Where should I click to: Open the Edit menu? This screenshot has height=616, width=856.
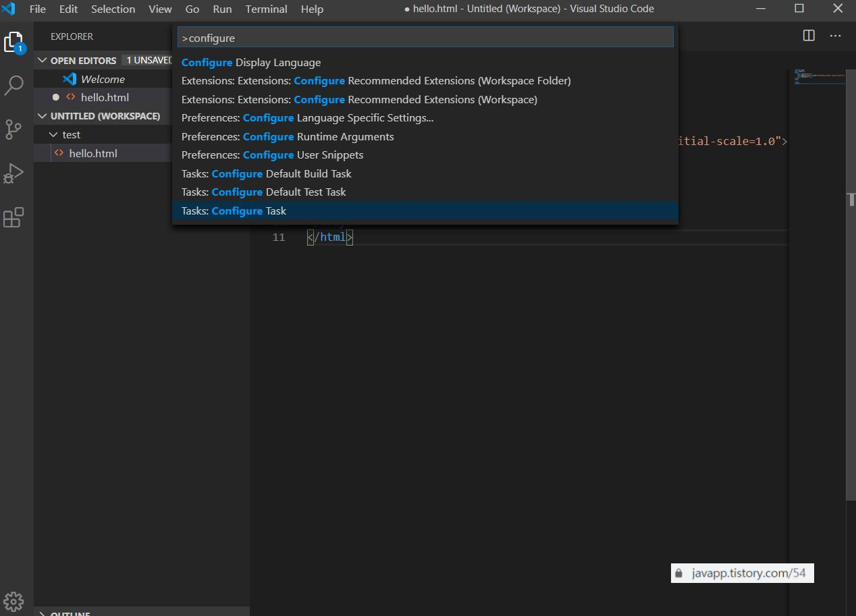pyautogui.click(x=68, y=9)
